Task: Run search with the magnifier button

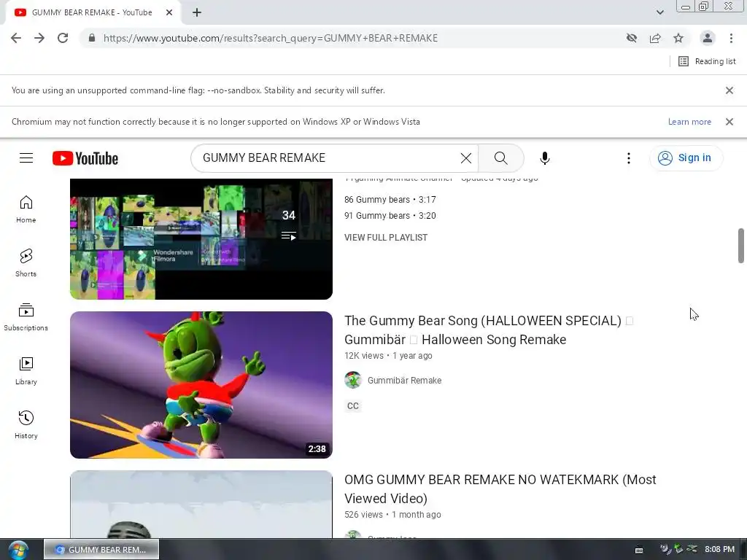Action: pyautogui.click(x=500, y=158)
